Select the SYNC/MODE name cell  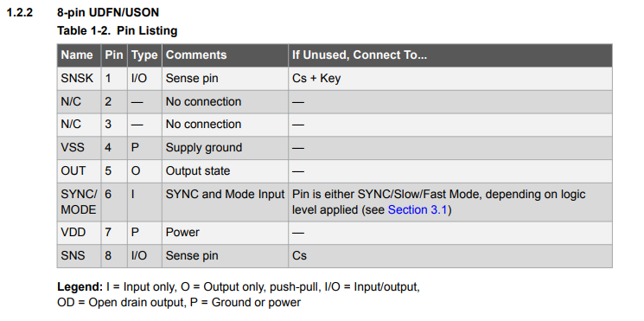click(x=80, y=202)
